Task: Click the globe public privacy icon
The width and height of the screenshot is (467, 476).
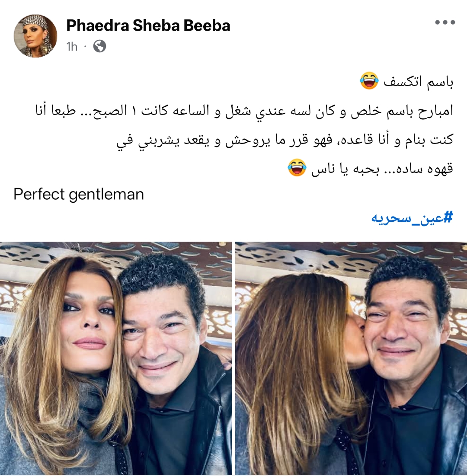Action: (x=99, y=46)
